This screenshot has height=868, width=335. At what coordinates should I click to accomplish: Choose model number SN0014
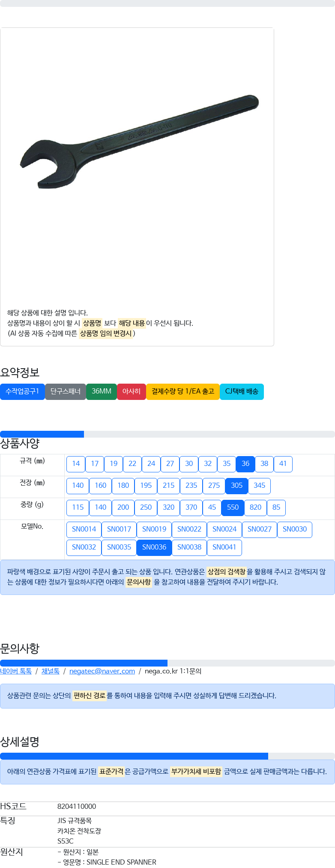84,529
